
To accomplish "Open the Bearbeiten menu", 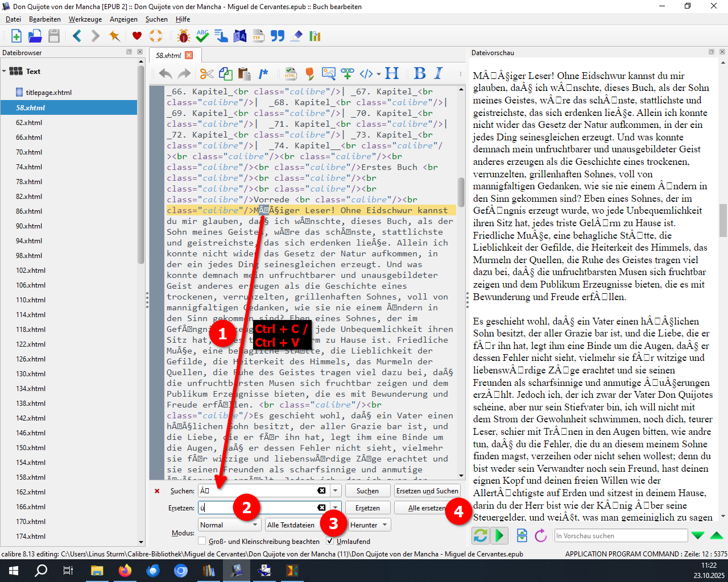I will tap(45, 19).
